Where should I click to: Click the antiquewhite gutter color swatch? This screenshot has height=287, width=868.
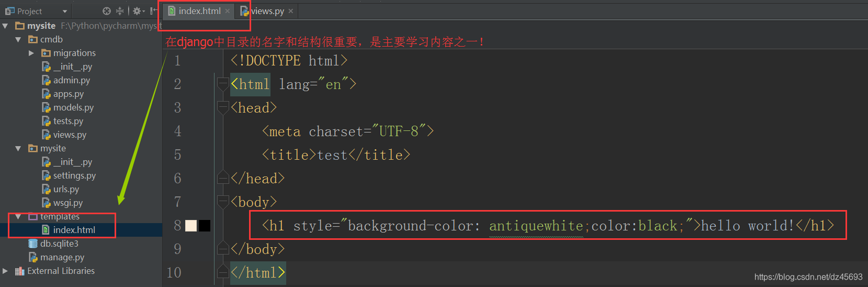191,226
